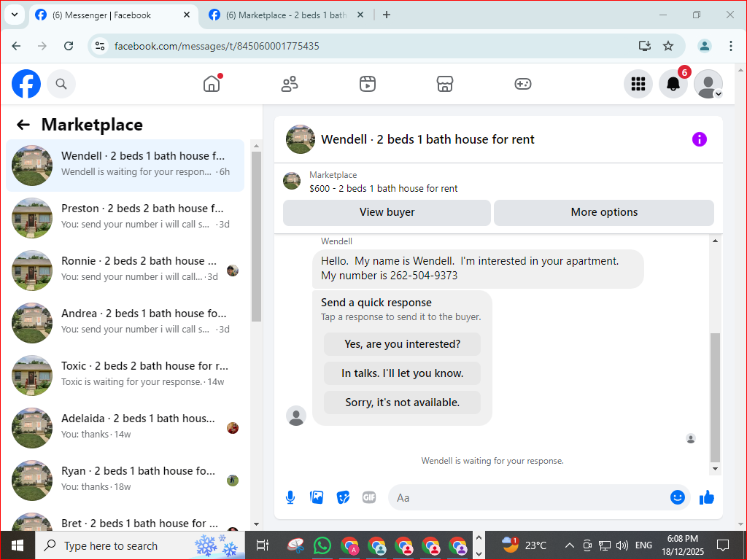Send quick response "Yes, are you interested?"

[x=402, y=344]
